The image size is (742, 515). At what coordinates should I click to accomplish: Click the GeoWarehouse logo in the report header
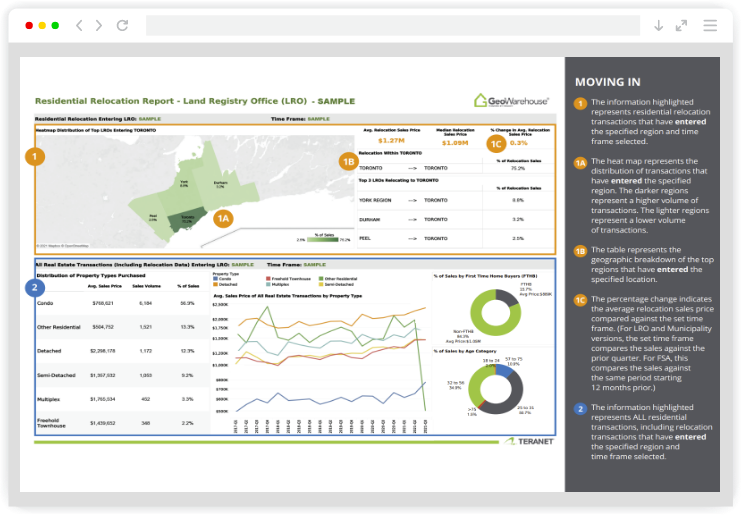pyautogui.click(x=511, y=100)
